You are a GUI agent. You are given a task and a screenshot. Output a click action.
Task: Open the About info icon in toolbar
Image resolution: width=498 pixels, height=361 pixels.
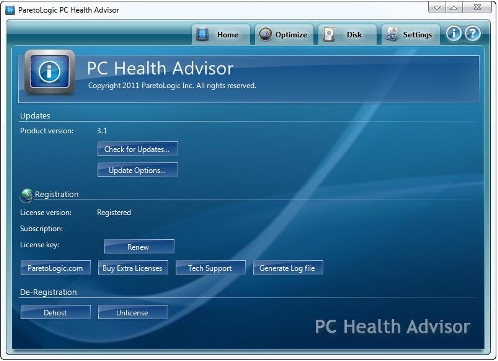[453, 34]
